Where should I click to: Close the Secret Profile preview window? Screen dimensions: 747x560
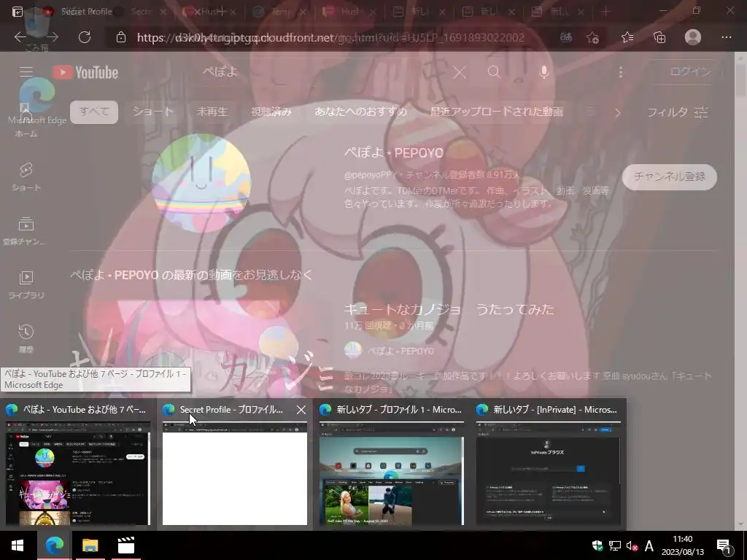tap(301, 410)
